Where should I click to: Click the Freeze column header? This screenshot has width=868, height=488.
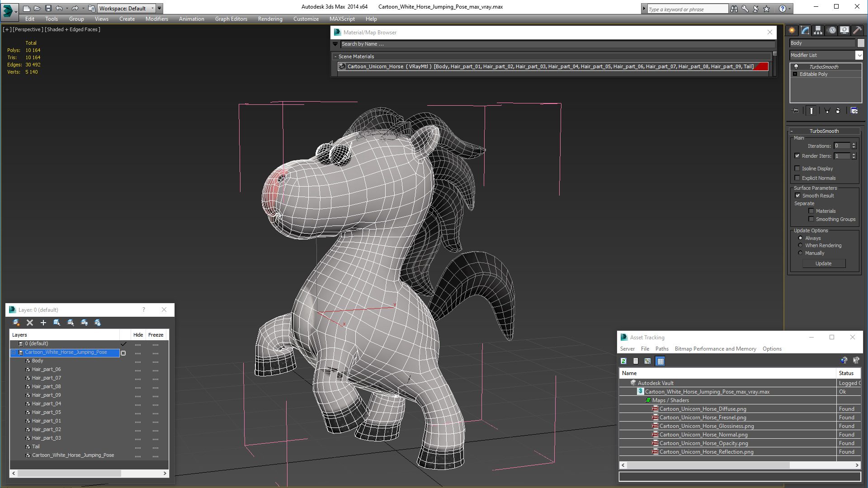point(156,335)
